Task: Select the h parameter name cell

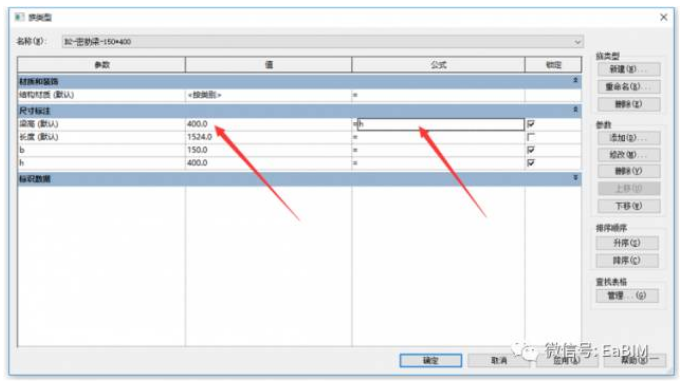Action: point(102,163)
